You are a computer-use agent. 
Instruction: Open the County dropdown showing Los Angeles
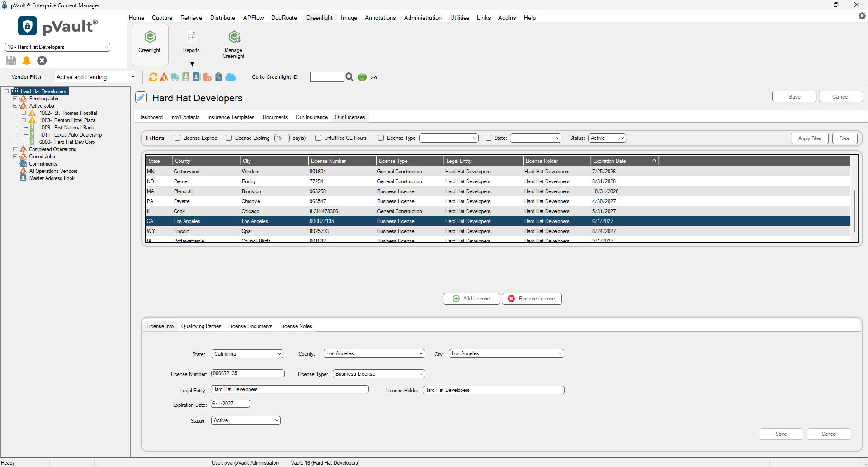point(374,353)
